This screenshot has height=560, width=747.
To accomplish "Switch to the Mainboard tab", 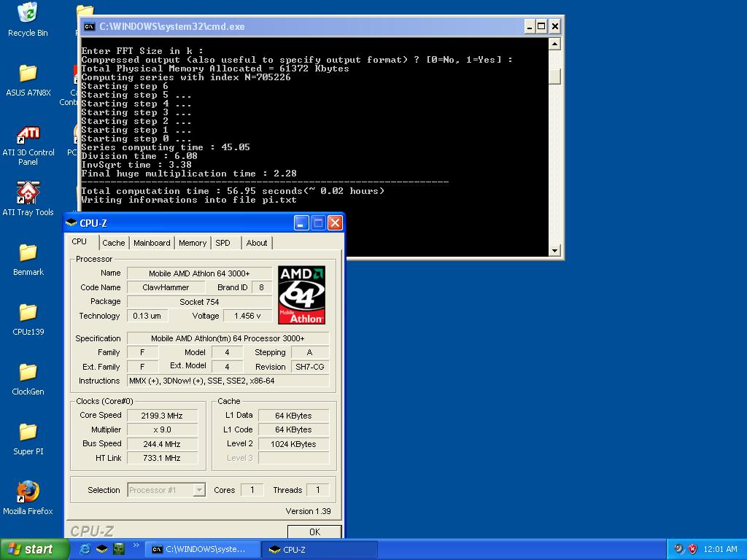I will (x=152, y=243).
